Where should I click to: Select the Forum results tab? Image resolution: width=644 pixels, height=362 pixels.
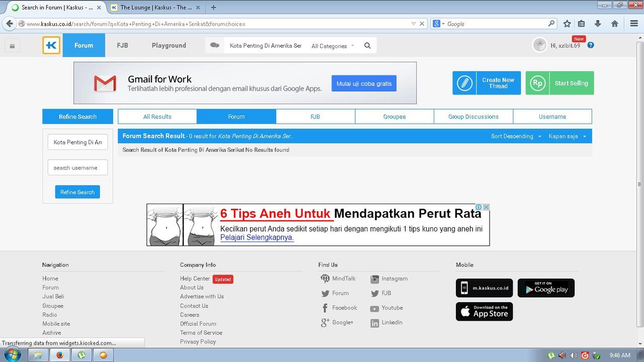pyautogui.click(x=236, y=117)
